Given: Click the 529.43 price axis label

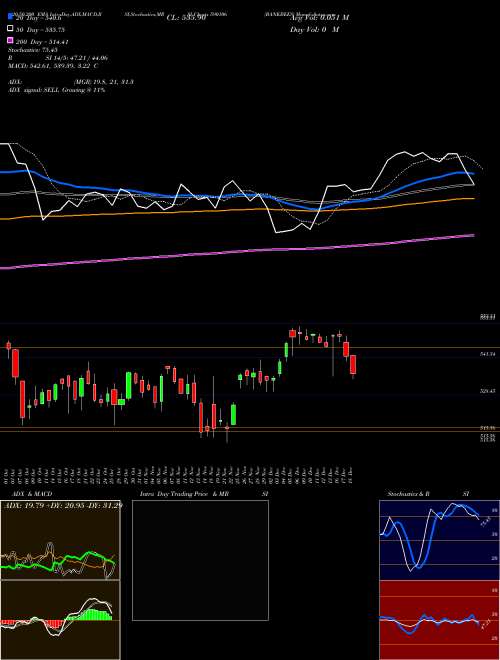Looking at the screenshot, I should click(487, 391).
